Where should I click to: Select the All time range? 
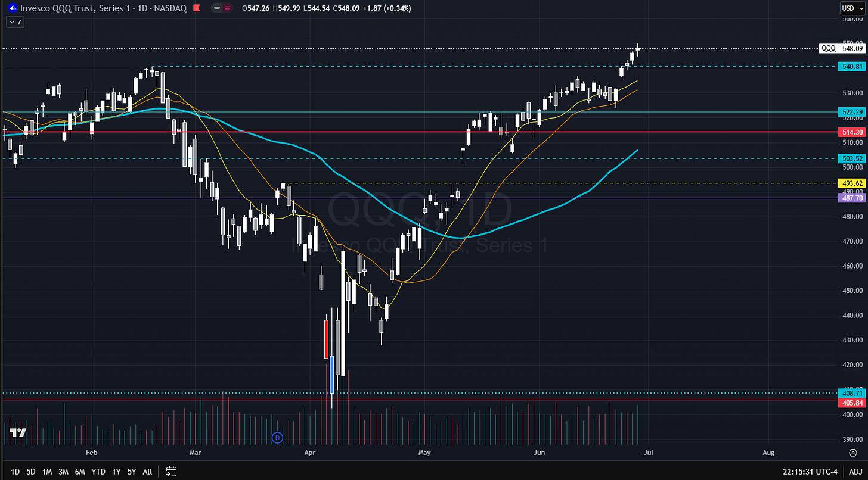(x=147, y=472)
